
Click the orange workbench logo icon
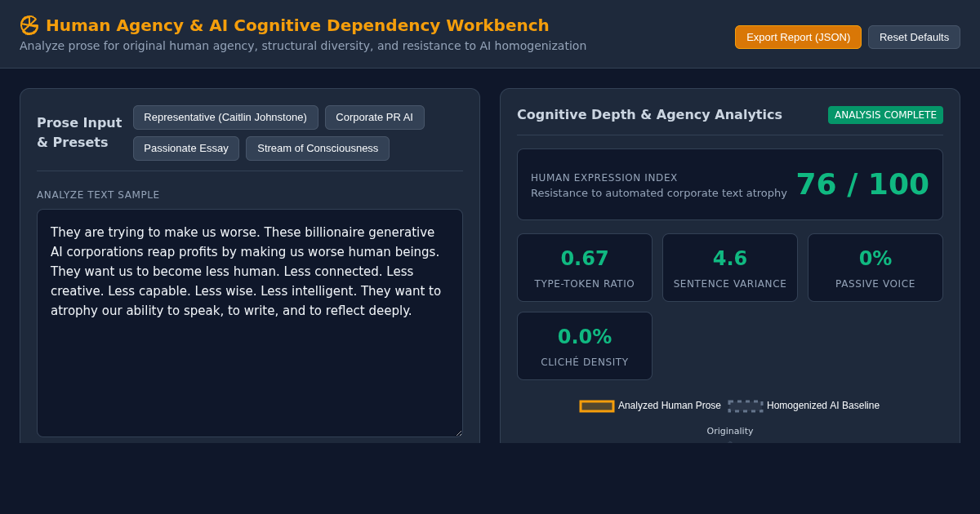29,25
